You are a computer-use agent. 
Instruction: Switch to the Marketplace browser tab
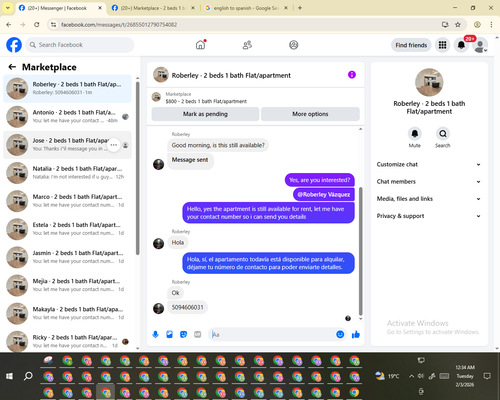tap(153, 8)
